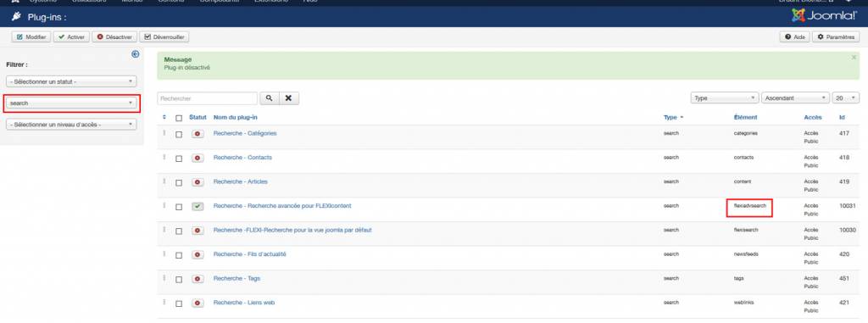Click the Désactiver toolbar button
This screenshot has height=323, width=868.
tap(114, 37)
